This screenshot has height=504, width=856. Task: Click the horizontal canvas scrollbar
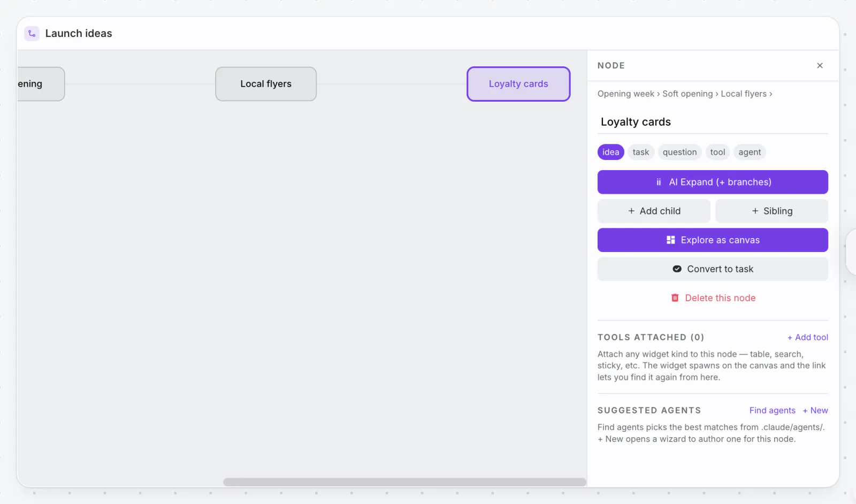tap(404, 482)
